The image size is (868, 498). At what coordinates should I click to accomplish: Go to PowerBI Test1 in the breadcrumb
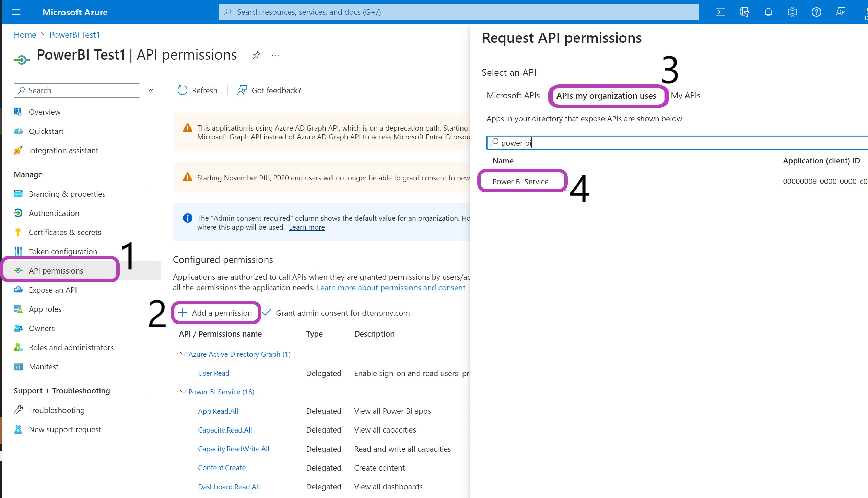click(x=74, y=35)
